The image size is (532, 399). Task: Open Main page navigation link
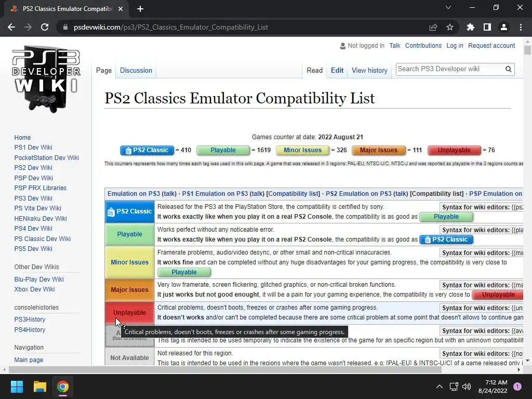point(29,360)
